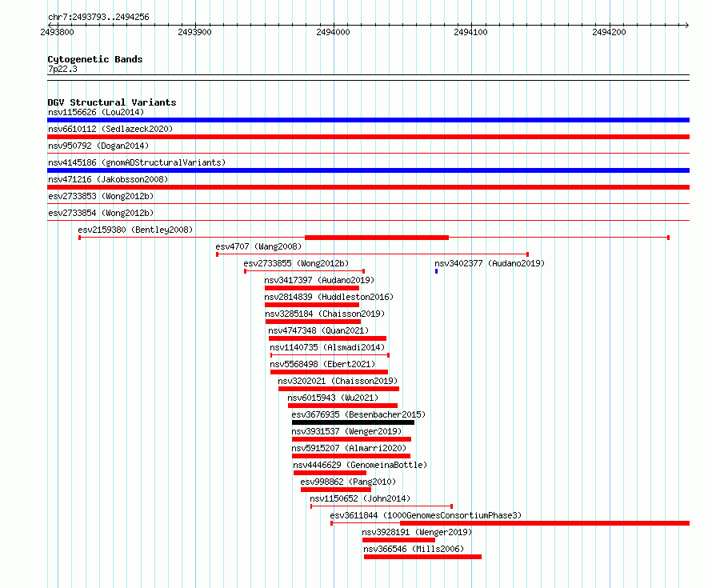
Task: Click the DGV Structural Variants track title
Action: [x=112, y=102]
